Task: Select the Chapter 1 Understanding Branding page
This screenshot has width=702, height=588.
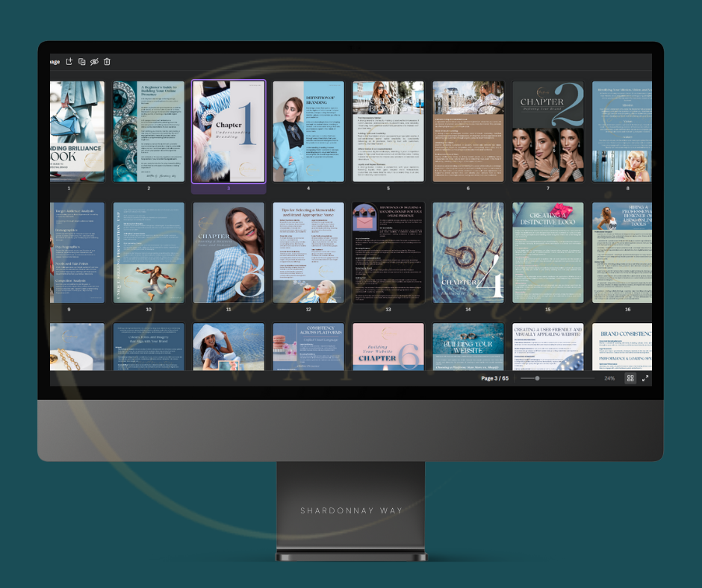Action: (x=229, y=131)
